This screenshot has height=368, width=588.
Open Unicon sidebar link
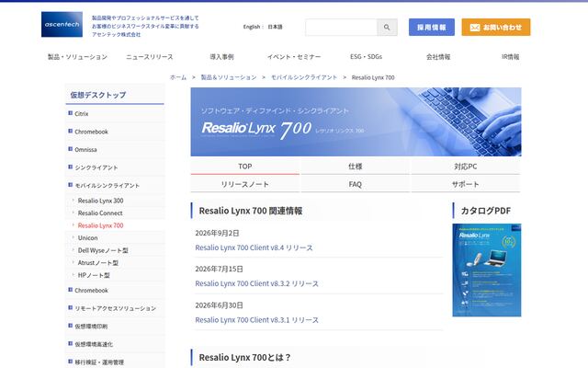point(88,237)
